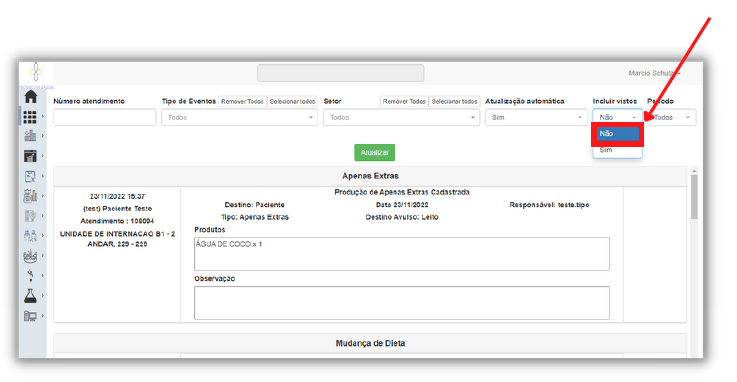Open the food bowl icon in sidebar
737x382 pixels.
30,256
